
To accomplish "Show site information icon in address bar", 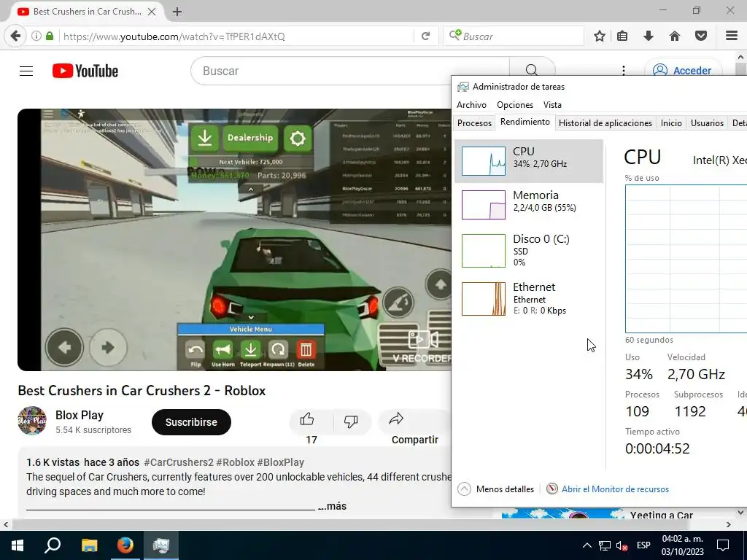I will [36, 36].
